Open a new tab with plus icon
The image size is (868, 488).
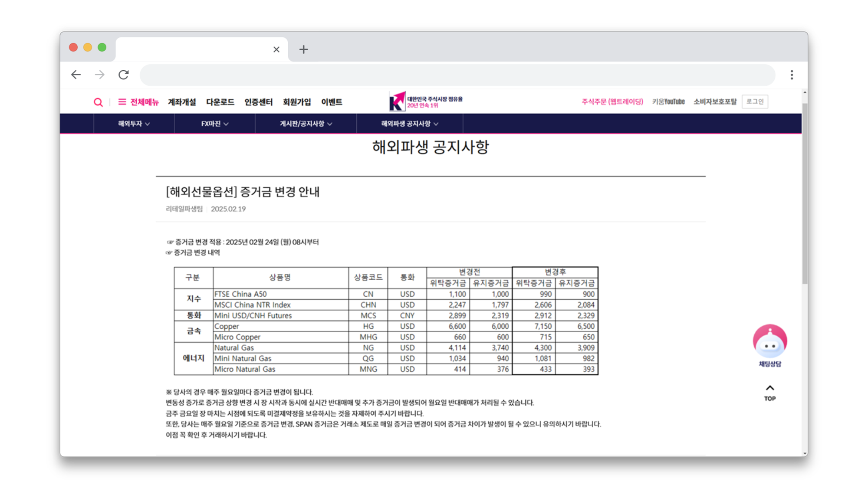coord(303,49)
